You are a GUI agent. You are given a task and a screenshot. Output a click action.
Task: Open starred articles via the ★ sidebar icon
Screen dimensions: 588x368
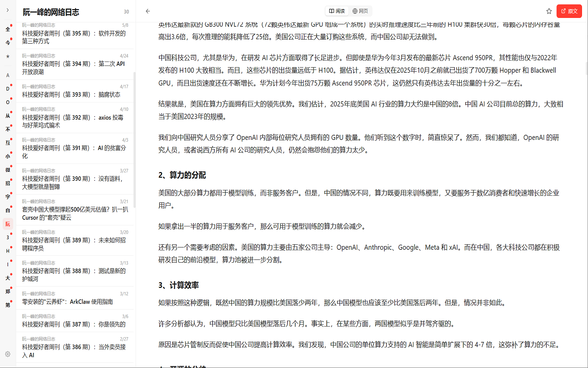[8, 56]
